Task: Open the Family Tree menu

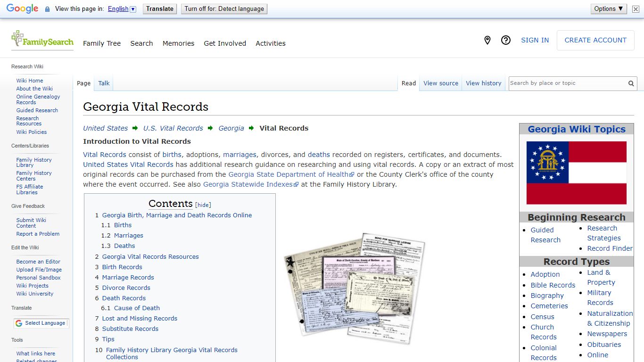Action: [x=102, y=43]
